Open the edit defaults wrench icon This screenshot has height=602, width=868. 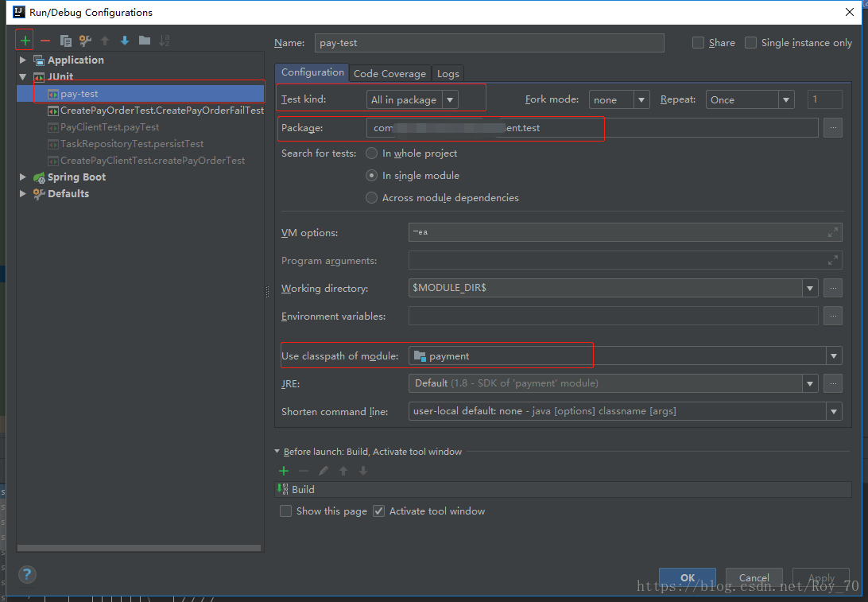point(85,41)
